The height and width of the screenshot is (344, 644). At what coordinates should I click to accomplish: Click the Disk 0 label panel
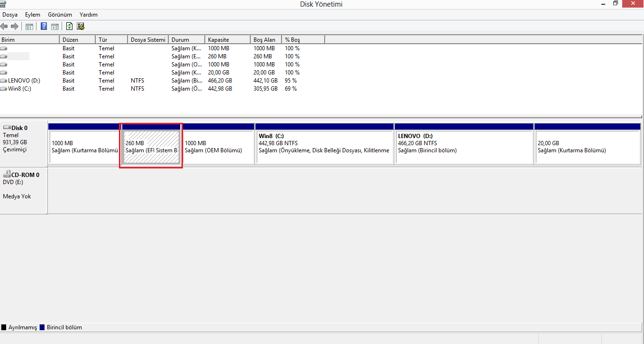tap(24, 143)
